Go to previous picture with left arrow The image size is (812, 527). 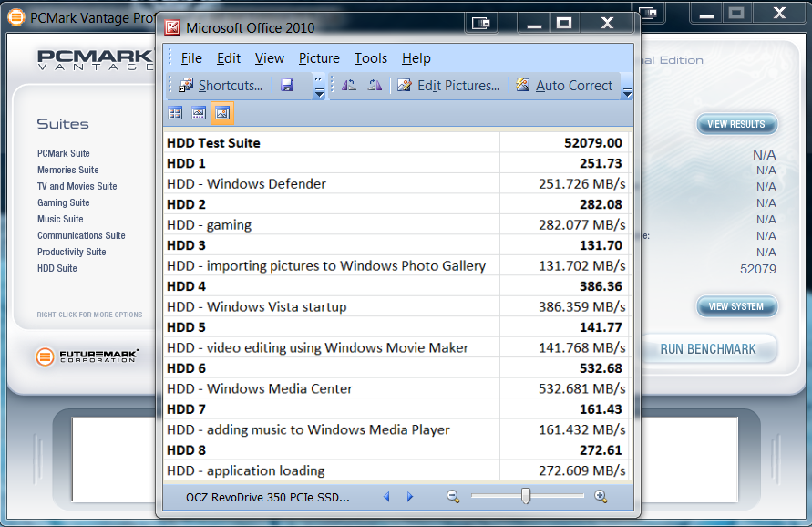386,497
